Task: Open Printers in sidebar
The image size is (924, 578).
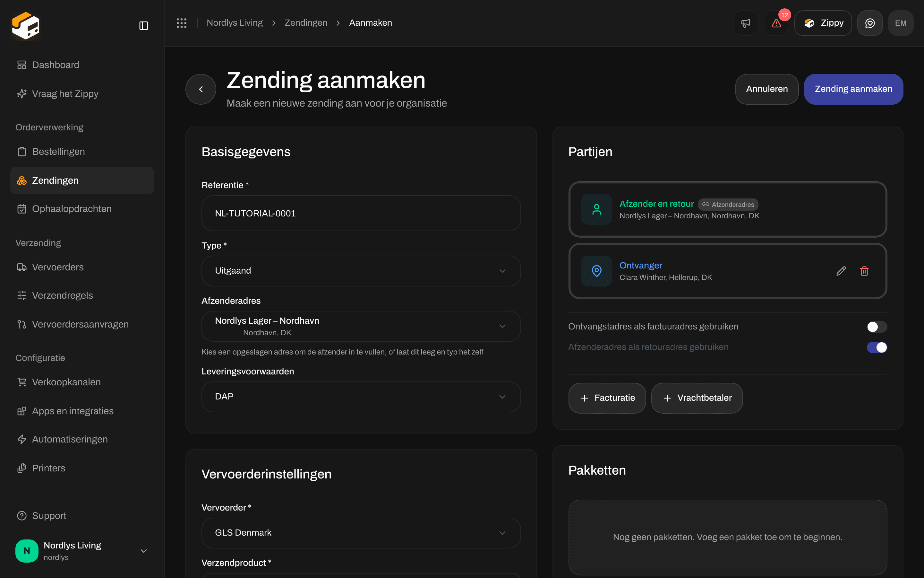Action: (82, 468)
